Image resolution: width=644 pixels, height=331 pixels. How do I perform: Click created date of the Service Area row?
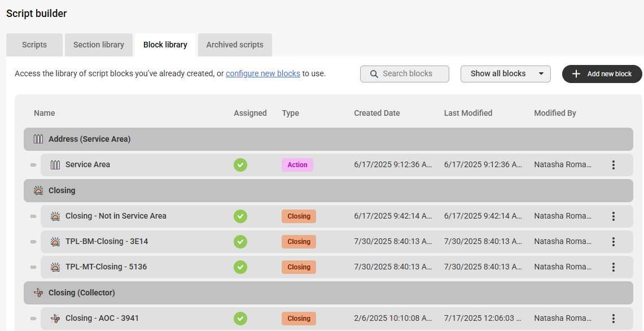(393, 164)
